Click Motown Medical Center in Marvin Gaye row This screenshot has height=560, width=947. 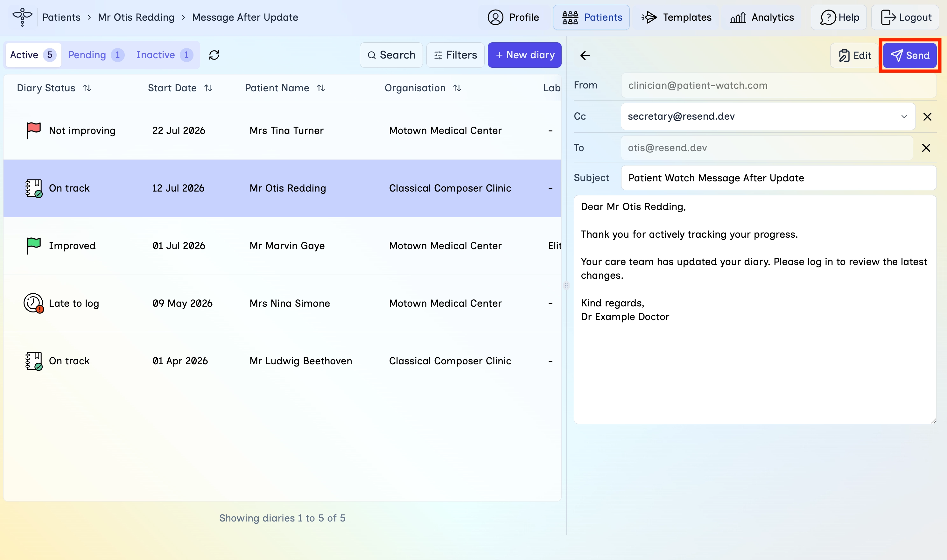[x=445, y=246]
